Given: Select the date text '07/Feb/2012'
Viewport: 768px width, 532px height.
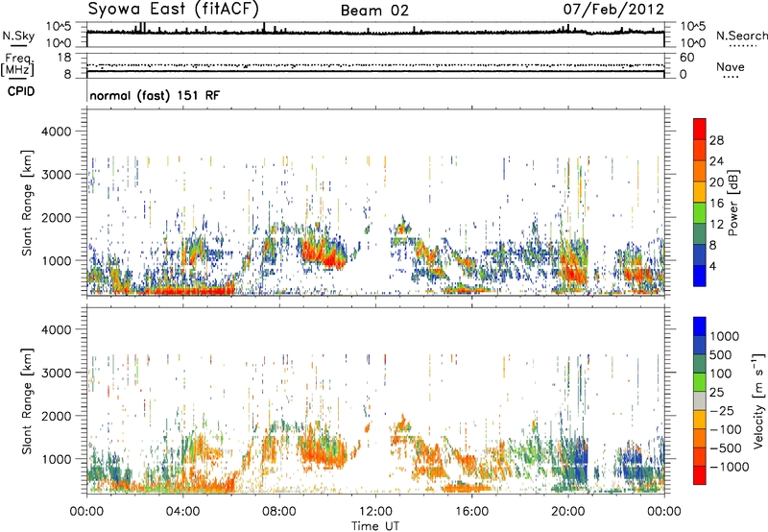Looking at the screenshot, I should point(613,10).
